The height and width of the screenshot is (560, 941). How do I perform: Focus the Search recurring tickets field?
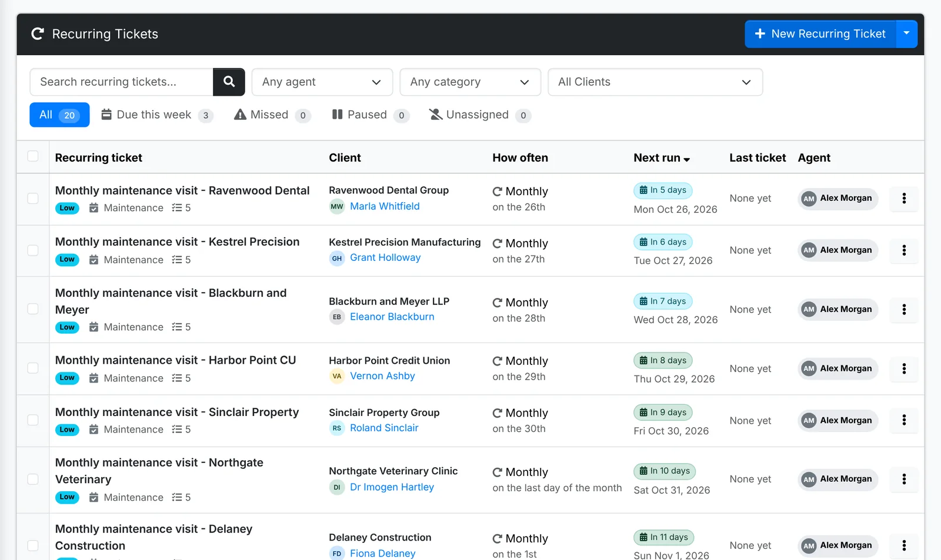(121, 82)
